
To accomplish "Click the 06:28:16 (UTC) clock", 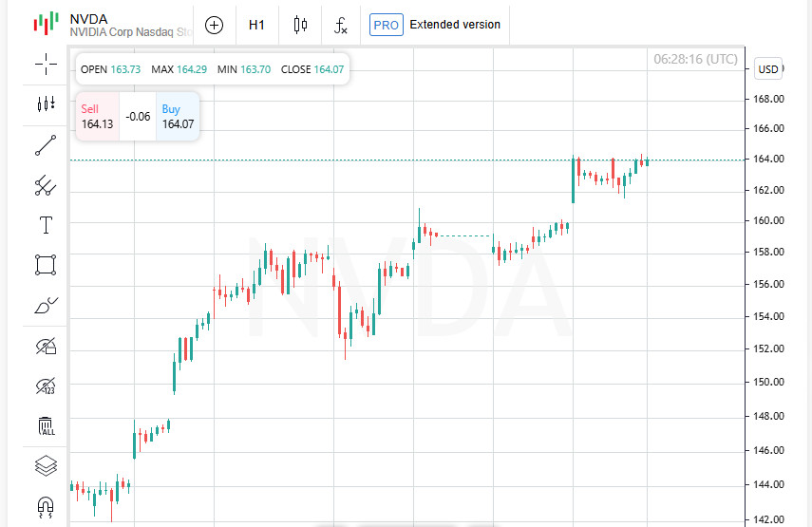I will pyautogui.click(x=695, y=59).
